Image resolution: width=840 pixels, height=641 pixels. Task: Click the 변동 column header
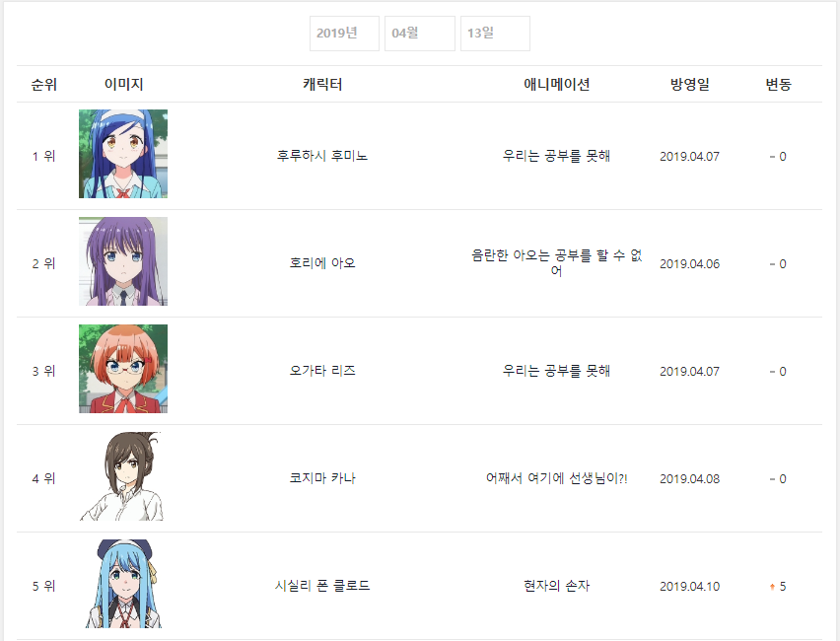click(778, 85)
